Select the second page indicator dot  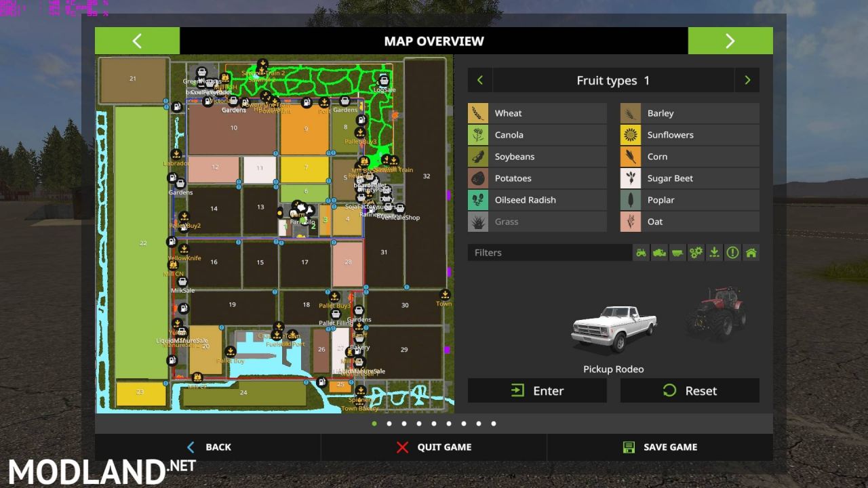389,424
